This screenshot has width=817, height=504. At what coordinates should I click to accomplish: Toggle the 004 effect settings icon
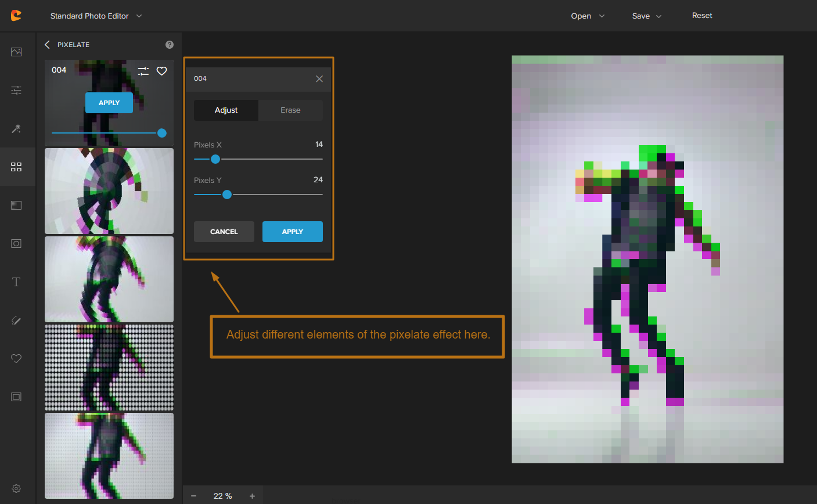tap(143, 71)
